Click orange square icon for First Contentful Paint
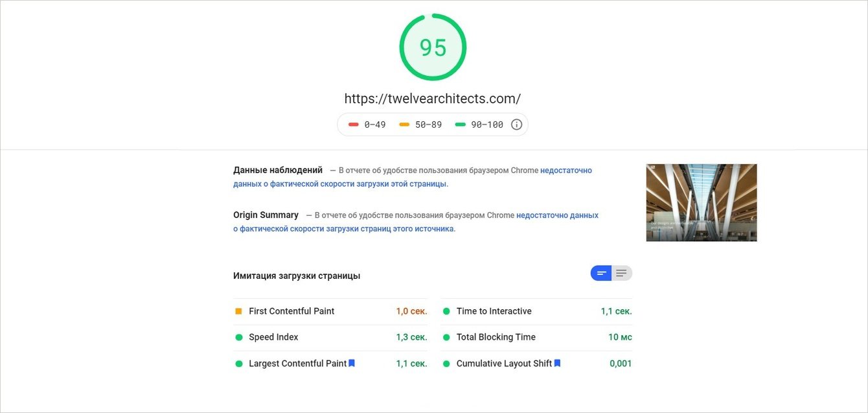 coord(238,311)
